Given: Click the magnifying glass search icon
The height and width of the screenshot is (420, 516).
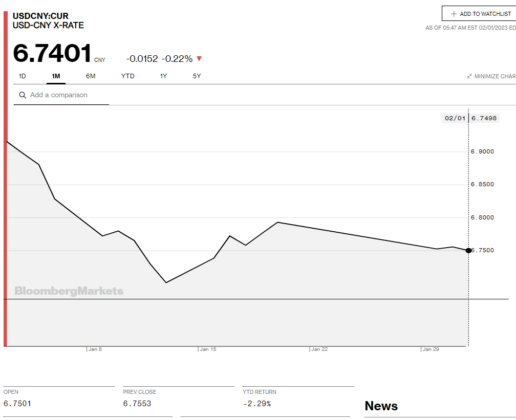Looking at the screenshot, I should 23,95.
